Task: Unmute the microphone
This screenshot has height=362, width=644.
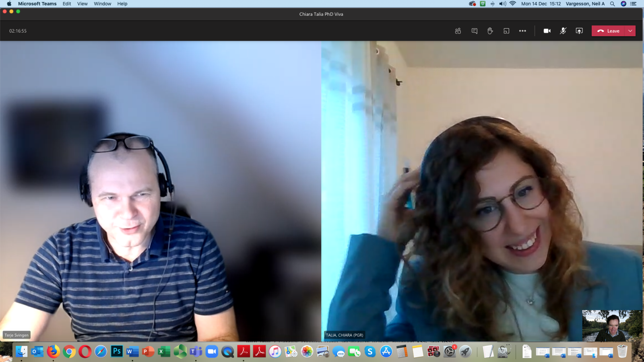Action: tap(563, 31)
